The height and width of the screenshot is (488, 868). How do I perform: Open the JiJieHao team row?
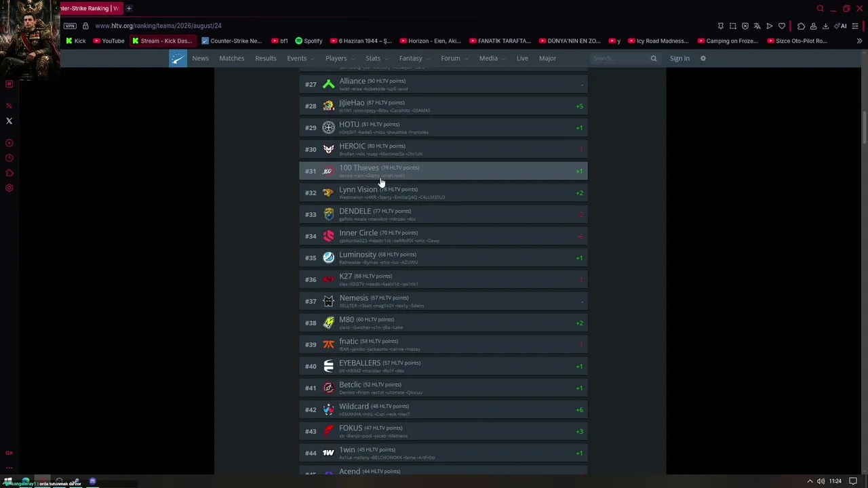pos(443,106)
